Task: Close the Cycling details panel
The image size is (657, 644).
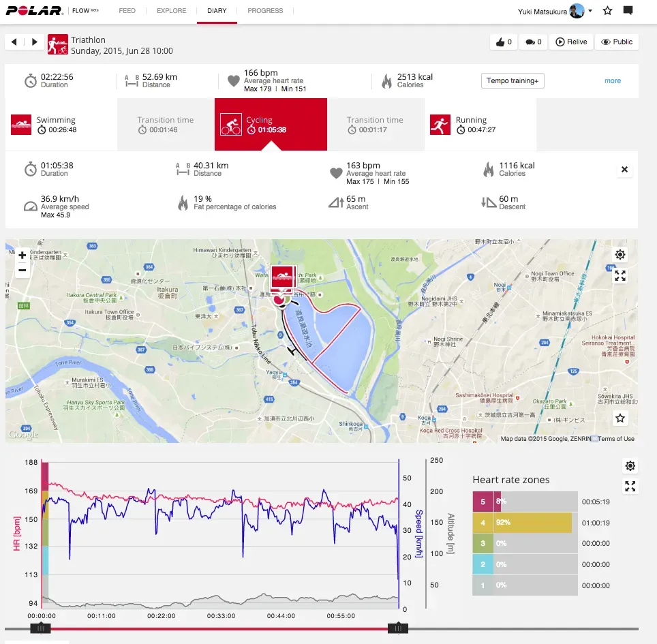Action: point(624,170)
